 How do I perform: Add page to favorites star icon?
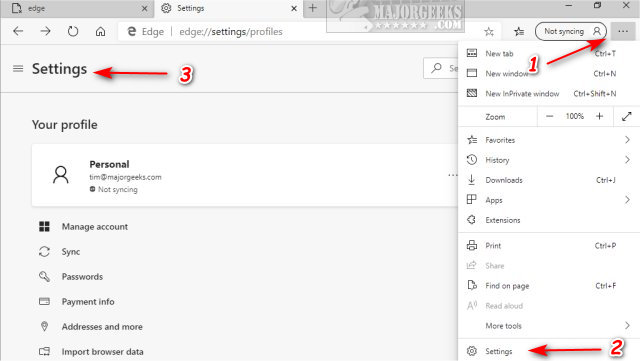489,31
